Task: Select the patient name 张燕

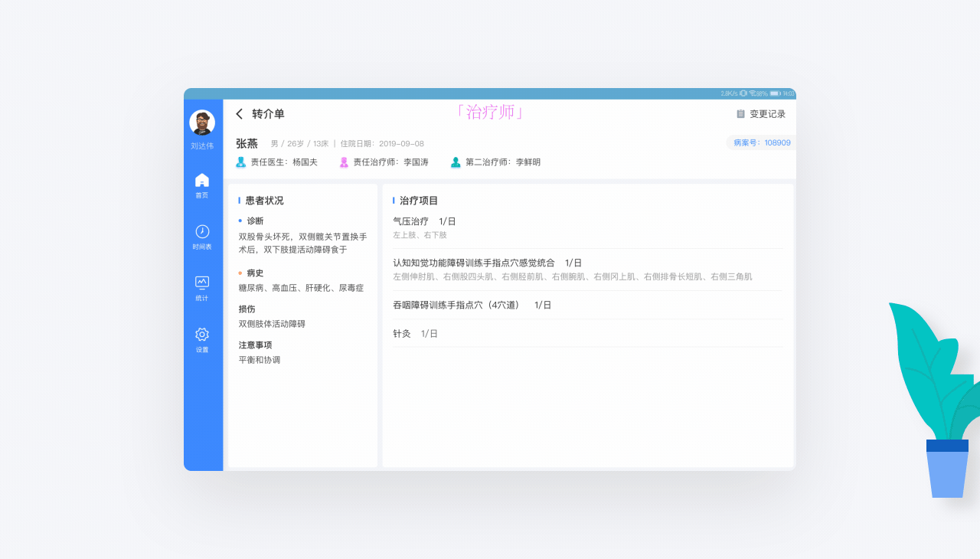Action: tap(247, 143)
